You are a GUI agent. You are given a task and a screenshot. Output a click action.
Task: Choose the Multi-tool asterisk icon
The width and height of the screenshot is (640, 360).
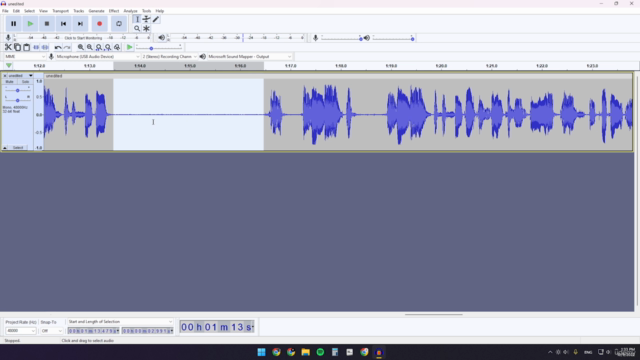pos(147,29)
